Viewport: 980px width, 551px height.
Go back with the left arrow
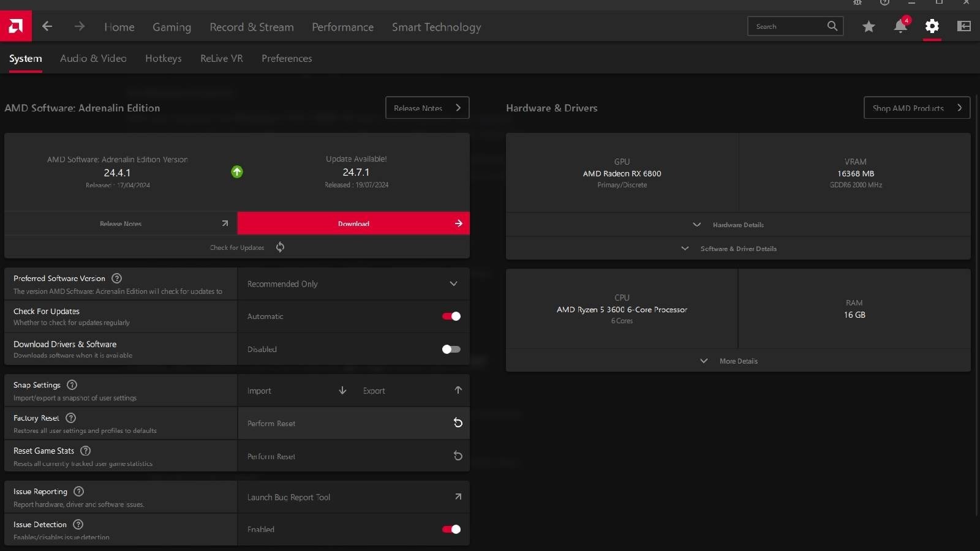pos(47,26)
